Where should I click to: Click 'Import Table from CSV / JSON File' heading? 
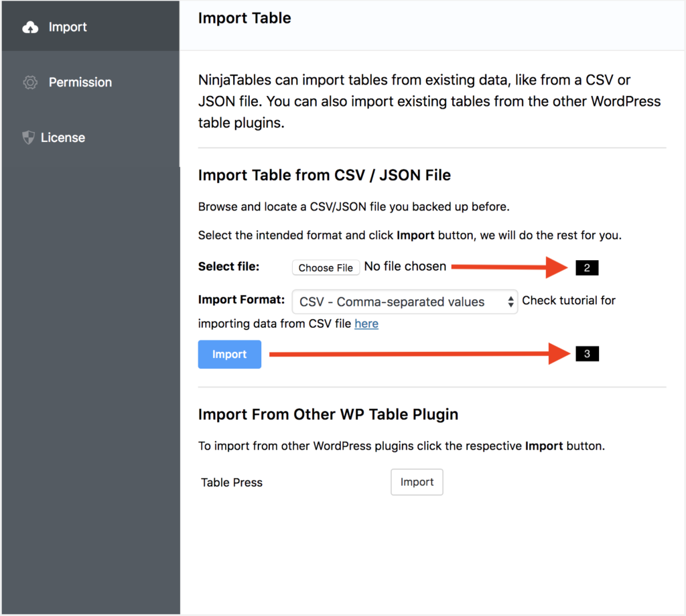pyautogui.click(x=324, y=175)
